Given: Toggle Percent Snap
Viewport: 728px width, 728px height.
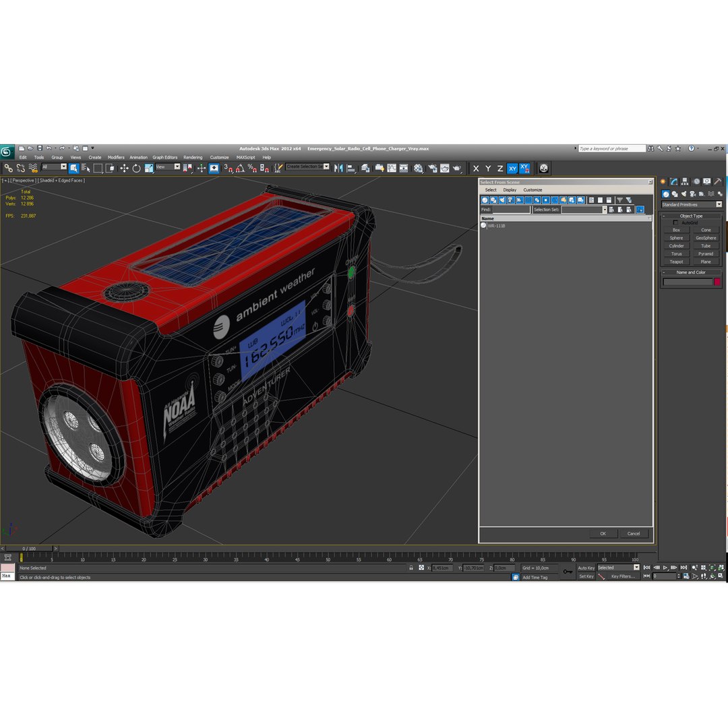Looking at the screenshot, I should tap(252, 168).
